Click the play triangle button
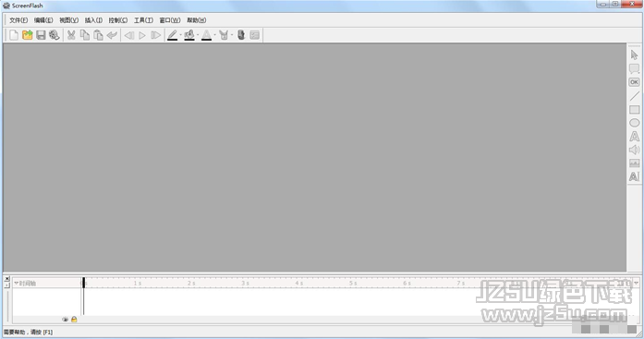This screenshot has height=339, width=644. coord(142,35)
